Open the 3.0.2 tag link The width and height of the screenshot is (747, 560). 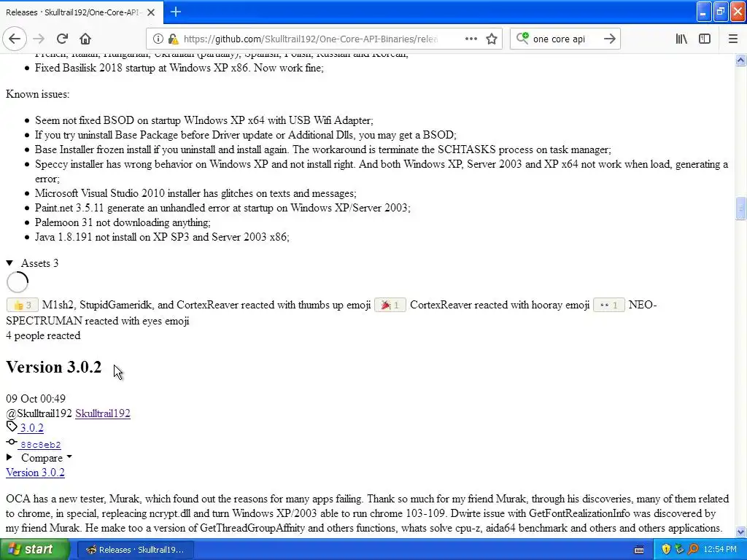point(31,428)
